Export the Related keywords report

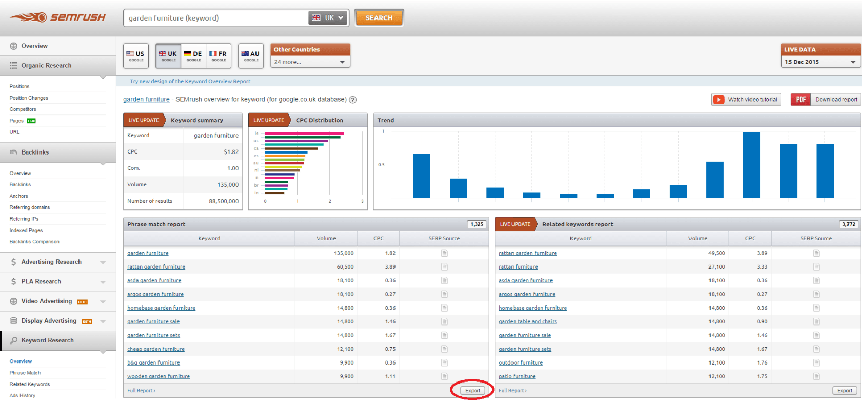click(x=844, y=391)
